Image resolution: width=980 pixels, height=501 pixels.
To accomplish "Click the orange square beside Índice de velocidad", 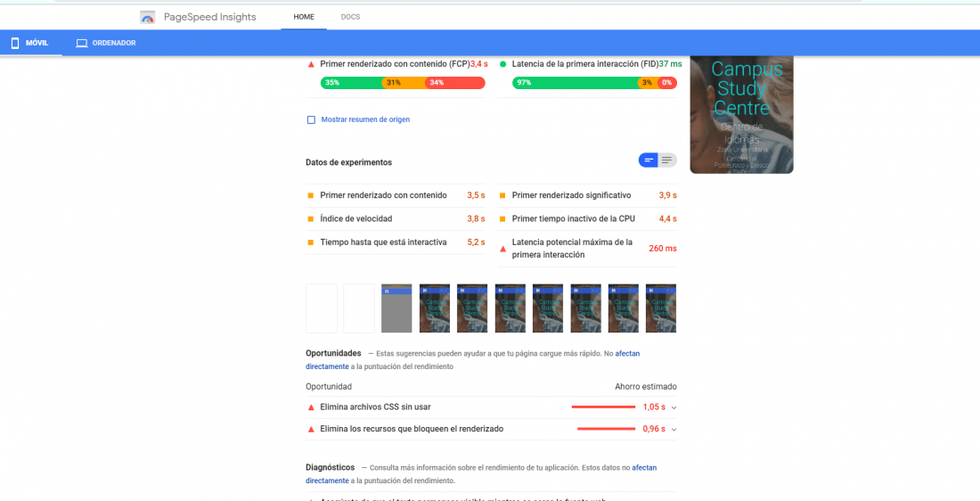I will (x=311, y=219).
